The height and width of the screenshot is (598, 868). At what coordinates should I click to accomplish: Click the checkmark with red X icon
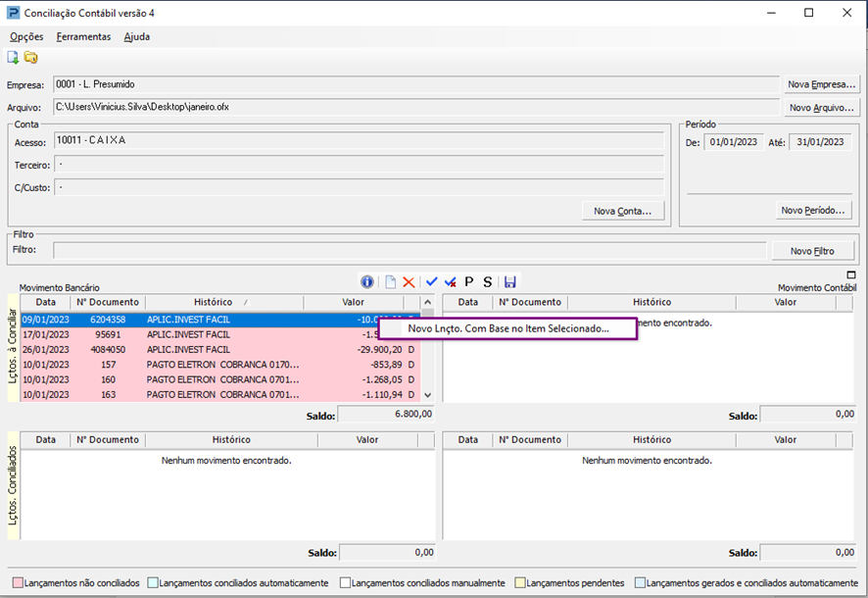[451, 282]
